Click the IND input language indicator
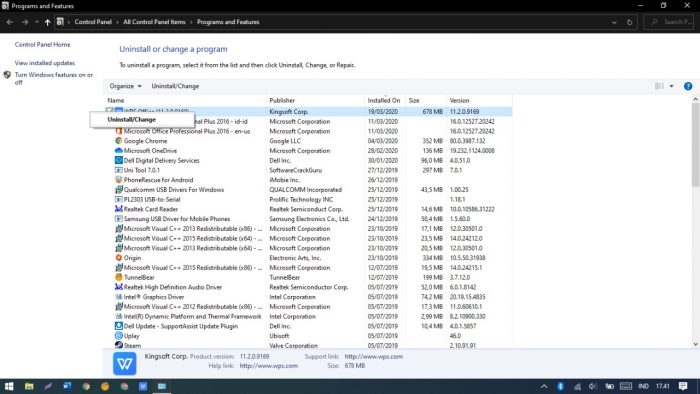 coord(643,386)
